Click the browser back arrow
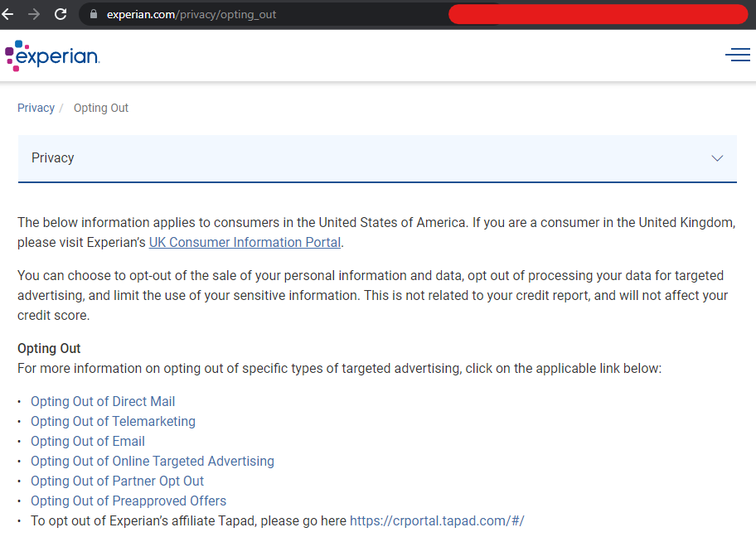756x537 pixels. (x=8, y=14)
